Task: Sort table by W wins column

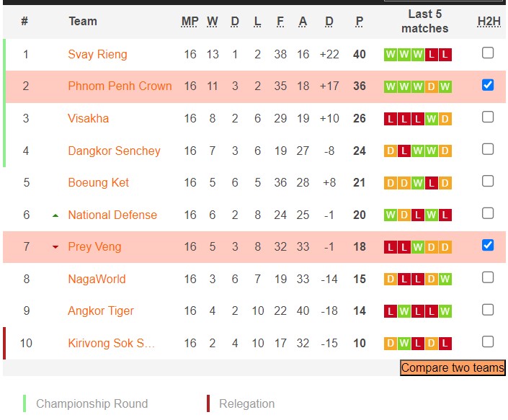Action: click(213, 22)
